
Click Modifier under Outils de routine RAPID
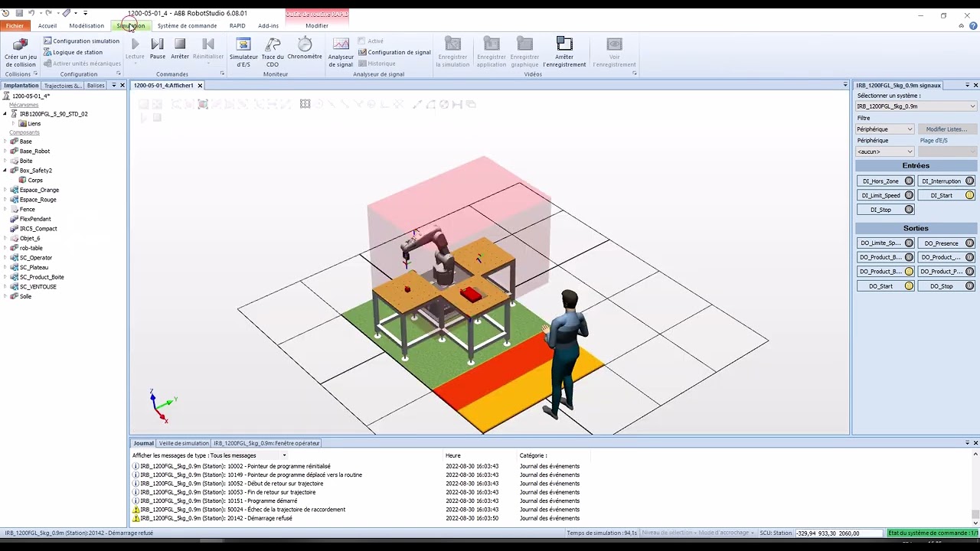(317, 26)
